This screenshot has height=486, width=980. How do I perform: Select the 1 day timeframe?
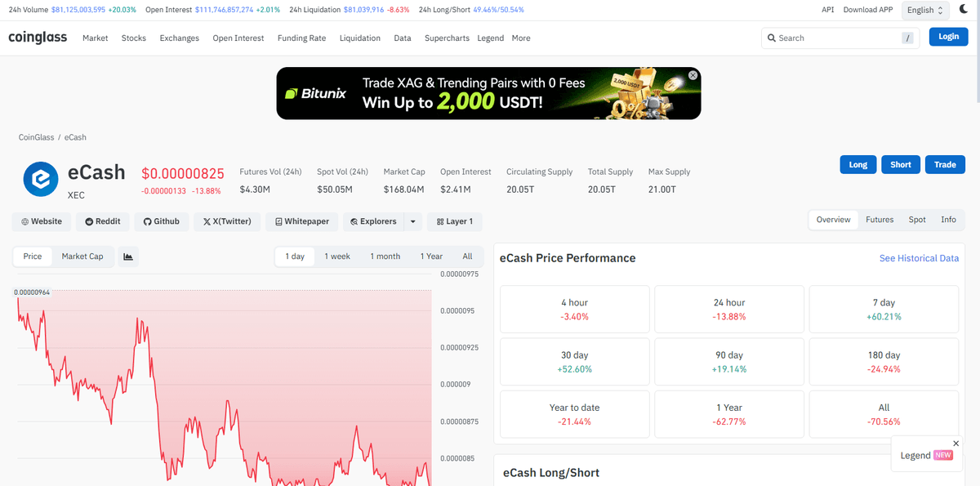(x=295, y=256)
